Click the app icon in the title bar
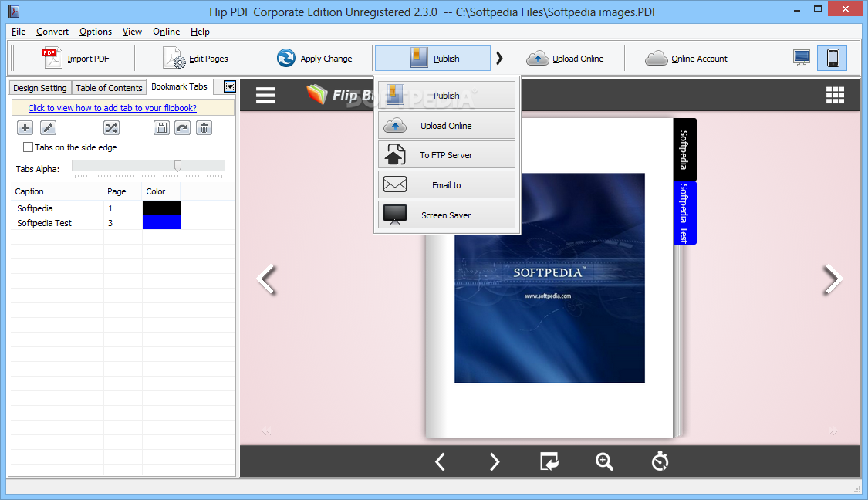 (x=14, y=11)
